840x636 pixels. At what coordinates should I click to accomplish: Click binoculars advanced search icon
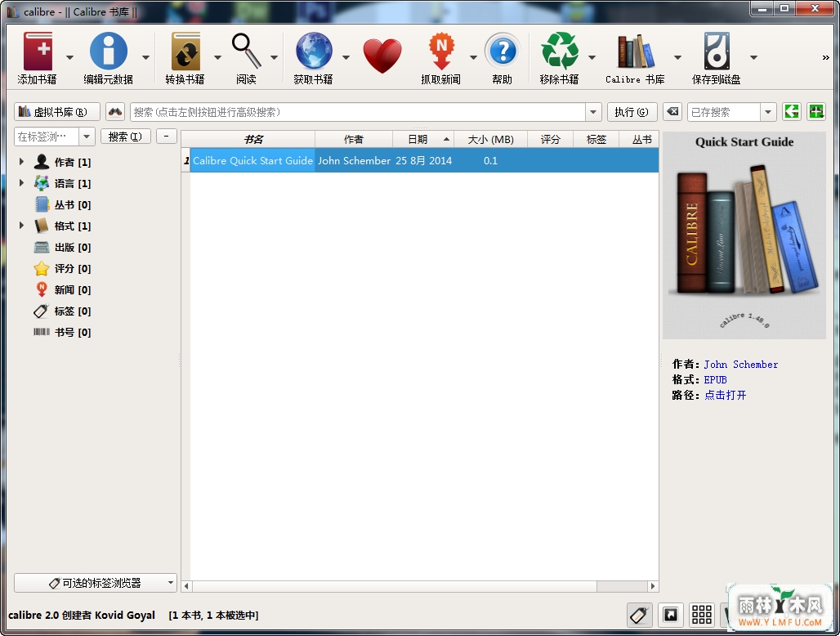115,112
